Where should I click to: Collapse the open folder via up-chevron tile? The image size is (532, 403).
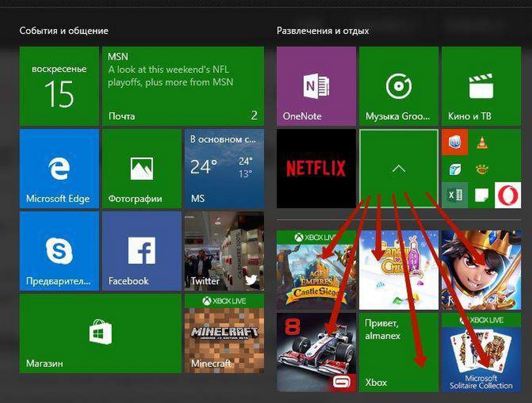tap(399, 169)
